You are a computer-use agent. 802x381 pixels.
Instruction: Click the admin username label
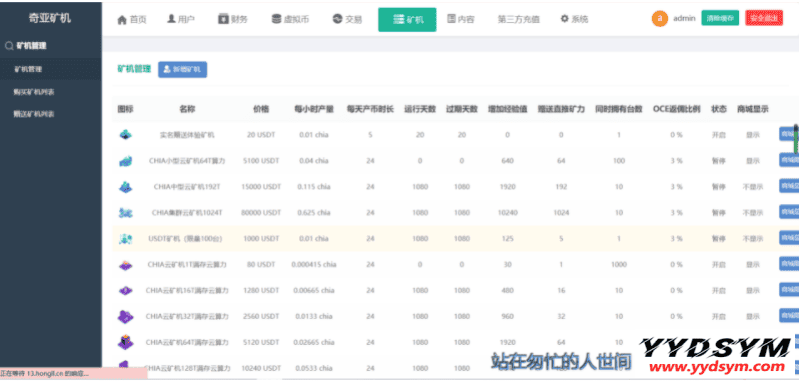point(684,18)
